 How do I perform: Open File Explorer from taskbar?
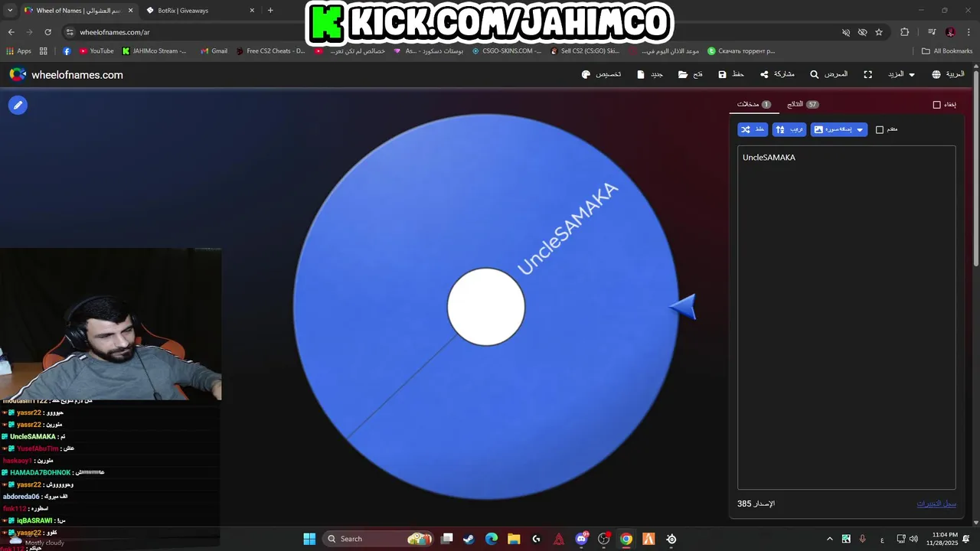click(x=514, y=539)
